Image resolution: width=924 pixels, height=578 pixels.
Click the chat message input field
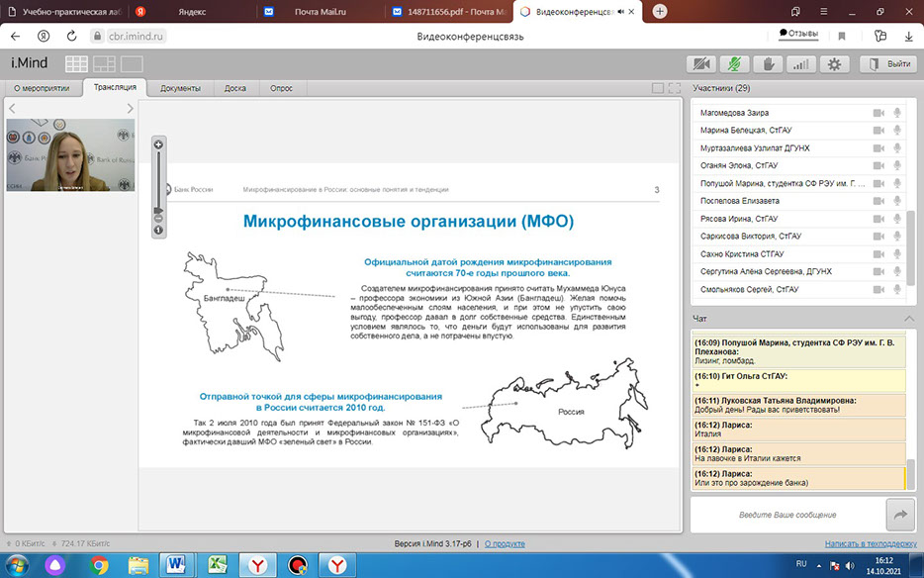click(787, 515)
